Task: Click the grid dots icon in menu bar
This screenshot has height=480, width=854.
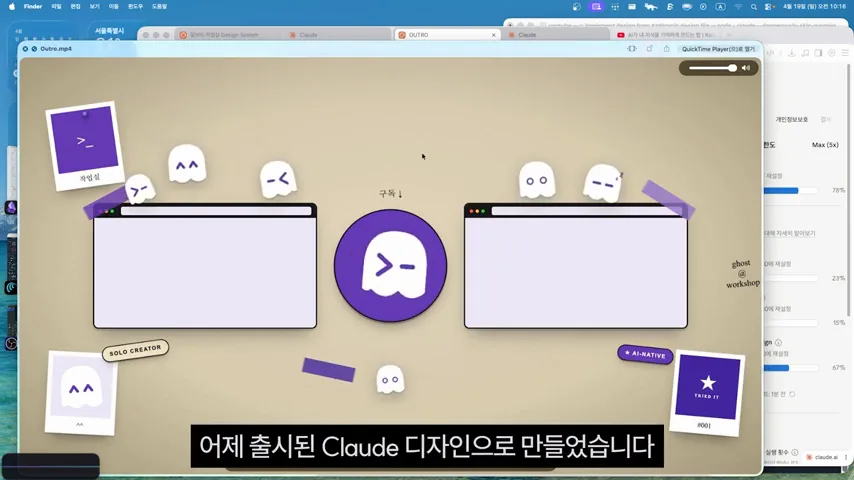Action: coord(615,7)
